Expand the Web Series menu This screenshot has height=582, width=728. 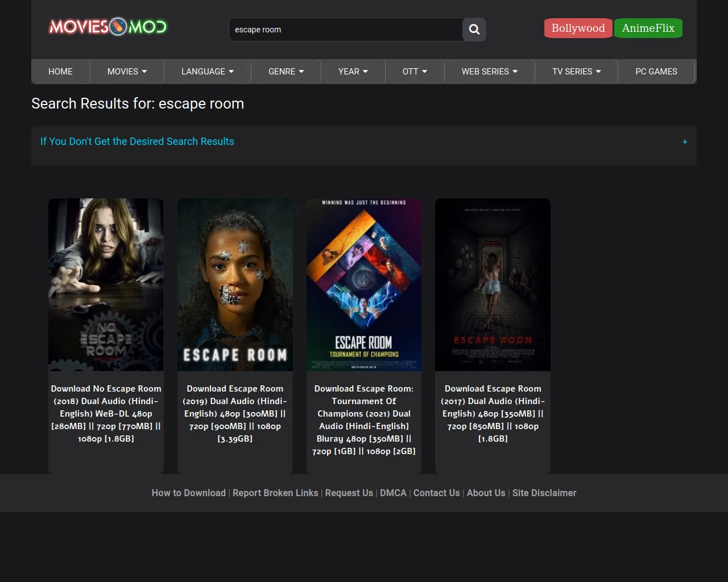click(489, 72)
